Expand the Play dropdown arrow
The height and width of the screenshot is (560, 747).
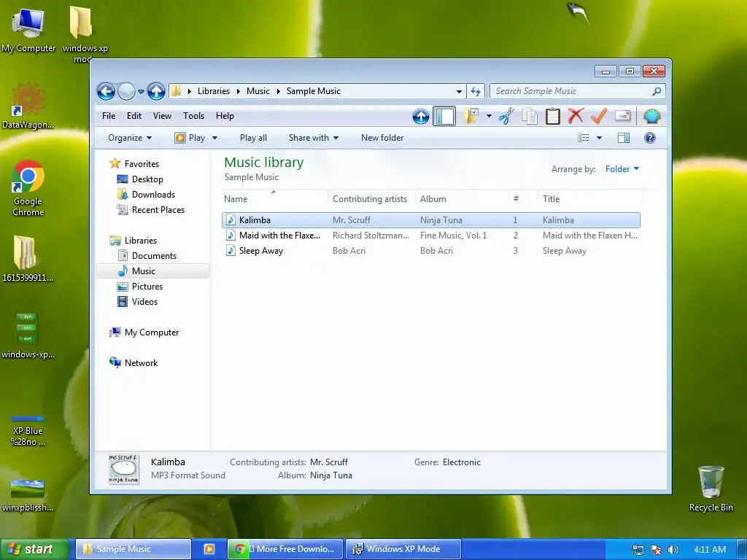(x=215, y=138)
